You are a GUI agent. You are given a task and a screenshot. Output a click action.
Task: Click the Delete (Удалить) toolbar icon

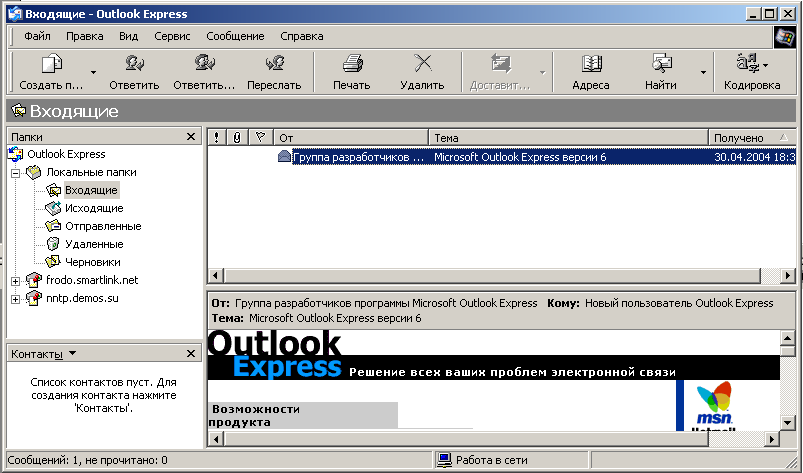point(423,63)
